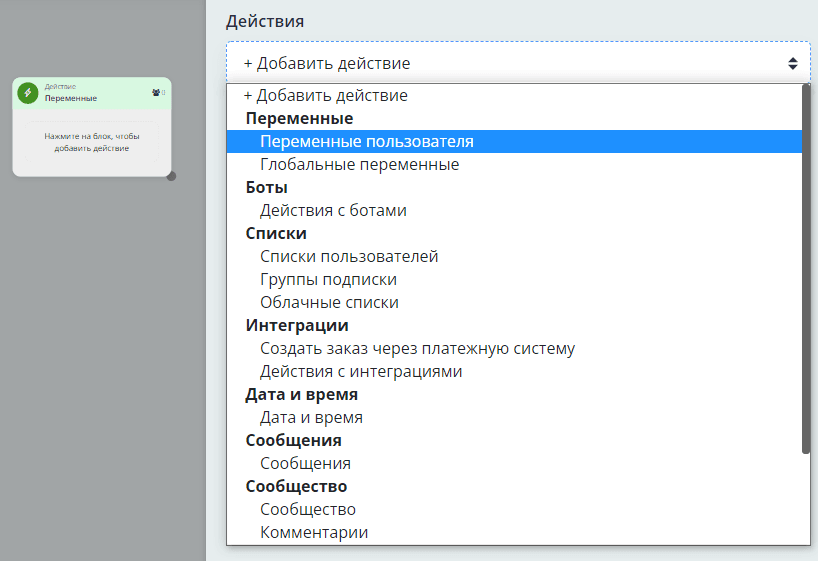Image resolution: width=818 pixels, height=561 pixels.
Task: Click 'Нажмите на блок' placeholder area
Action: 92,142
